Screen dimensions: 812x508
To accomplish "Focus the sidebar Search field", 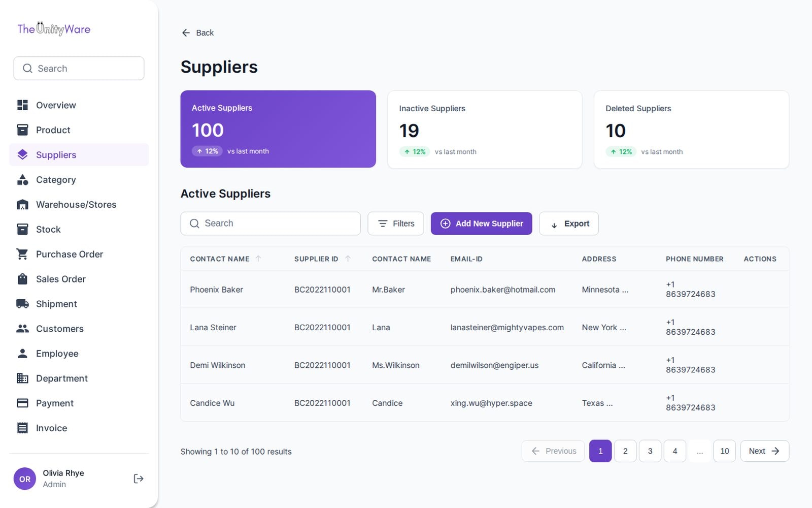I will point(79,68).
